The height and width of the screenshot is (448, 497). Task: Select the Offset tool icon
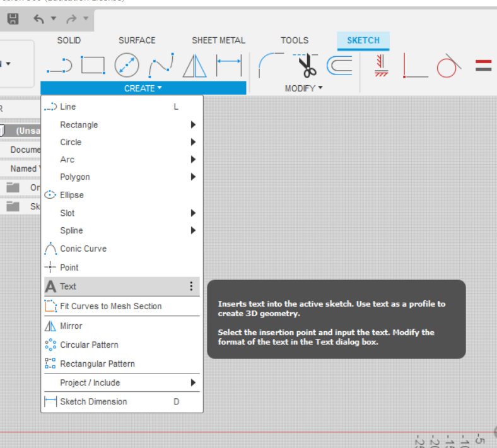[x=339, y=66]
